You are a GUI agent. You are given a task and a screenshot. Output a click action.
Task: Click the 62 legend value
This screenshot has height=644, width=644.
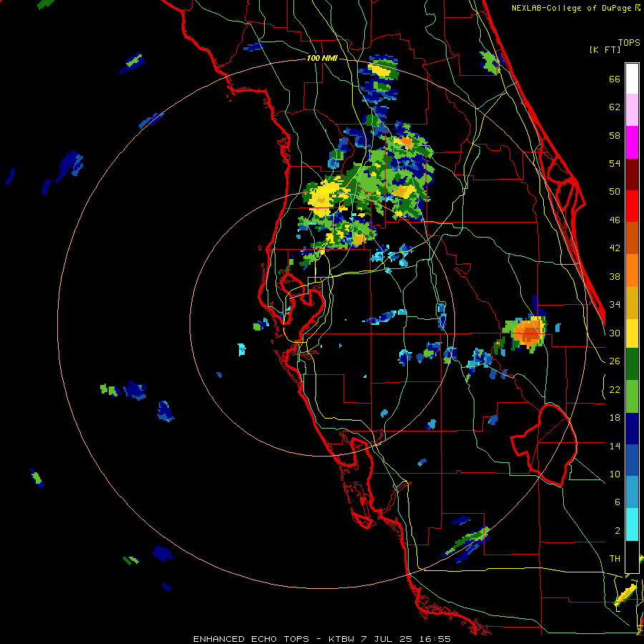615,107
